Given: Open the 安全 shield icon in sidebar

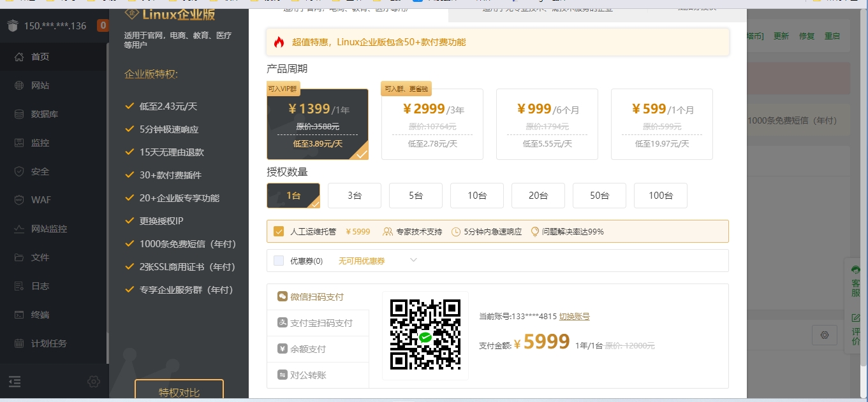Looking at the screenshot, I should click(x=19, y=171).
